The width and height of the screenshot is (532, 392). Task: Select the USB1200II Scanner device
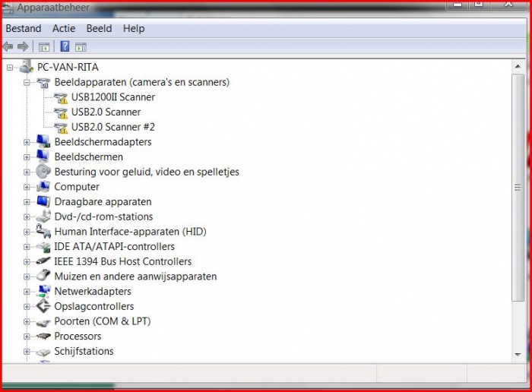[x=113, y=97]
